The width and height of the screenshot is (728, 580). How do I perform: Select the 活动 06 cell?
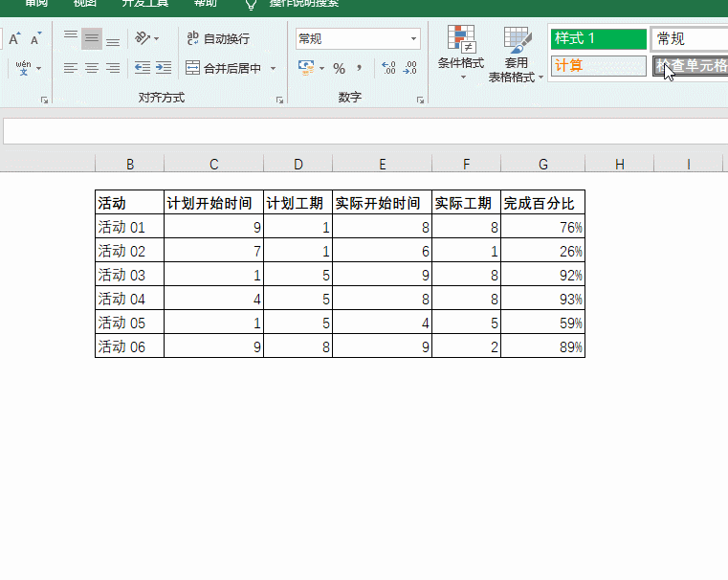pyautogui.click(x=129, y=346)
